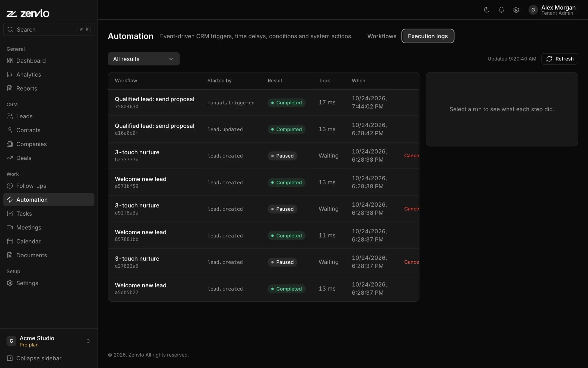Collapse the sidebar
Image resolution: width=588 pixels, height=368 pixels.
click(x=49, y=358)
